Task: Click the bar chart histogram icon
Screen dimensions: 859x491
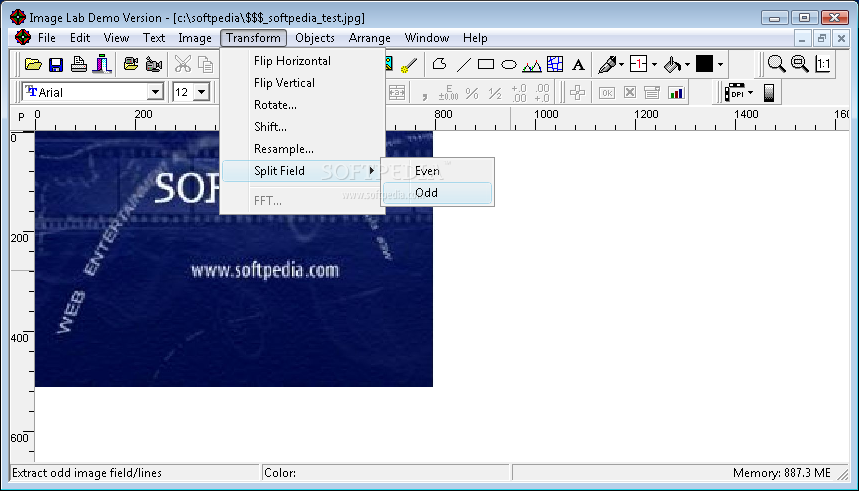Action: pos(676,93)
